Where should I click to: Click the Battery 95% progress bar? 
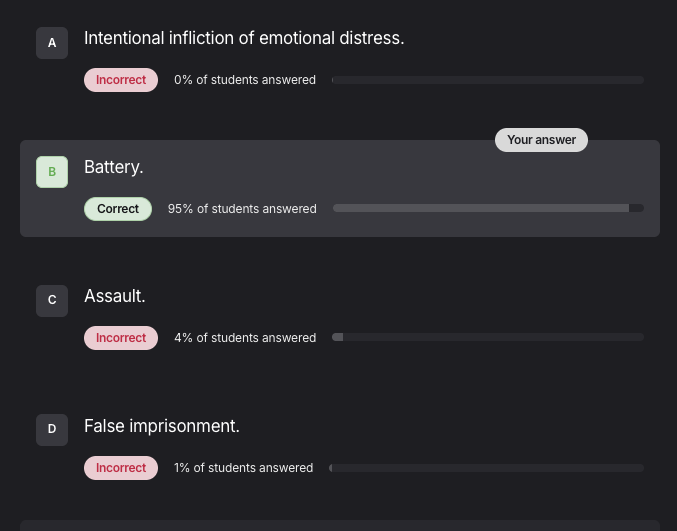488,209
